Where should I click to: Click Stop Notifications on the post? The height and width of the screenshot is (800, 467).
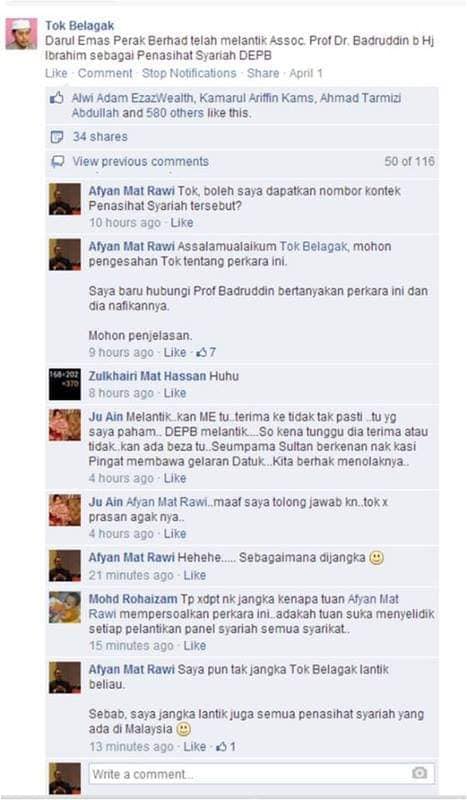(189, 73)
